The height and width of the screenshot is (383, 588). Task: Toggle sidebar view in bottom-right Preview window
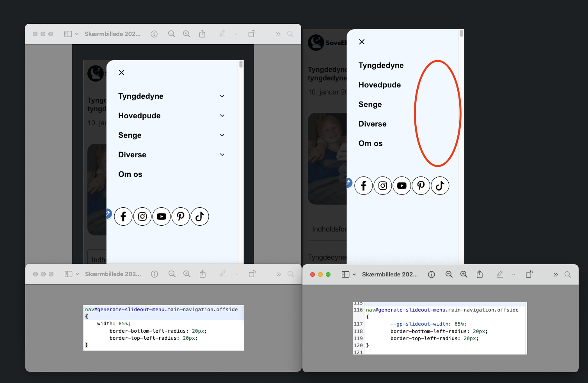(x=345, y=274)
